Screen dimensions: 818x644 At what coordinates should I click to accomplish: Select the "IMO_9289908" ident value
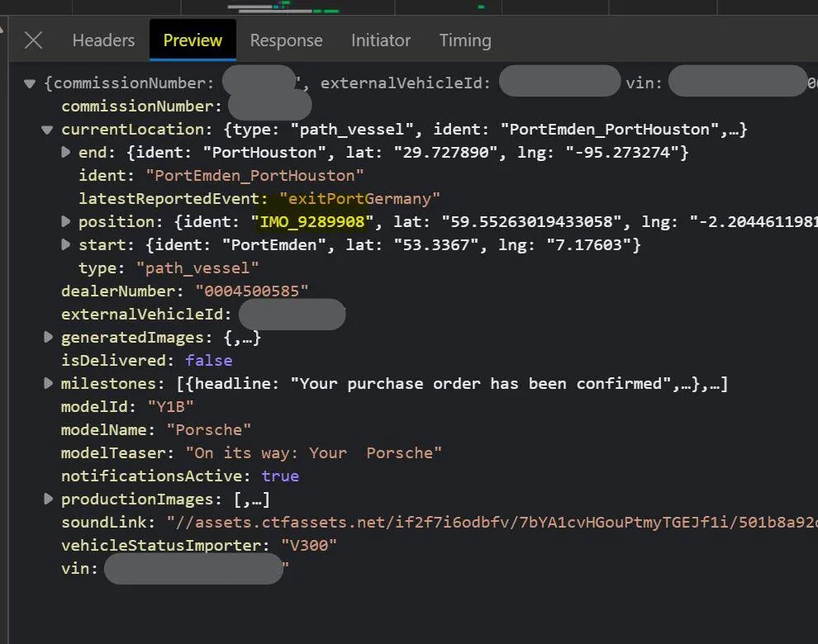[x=312, y=222]
